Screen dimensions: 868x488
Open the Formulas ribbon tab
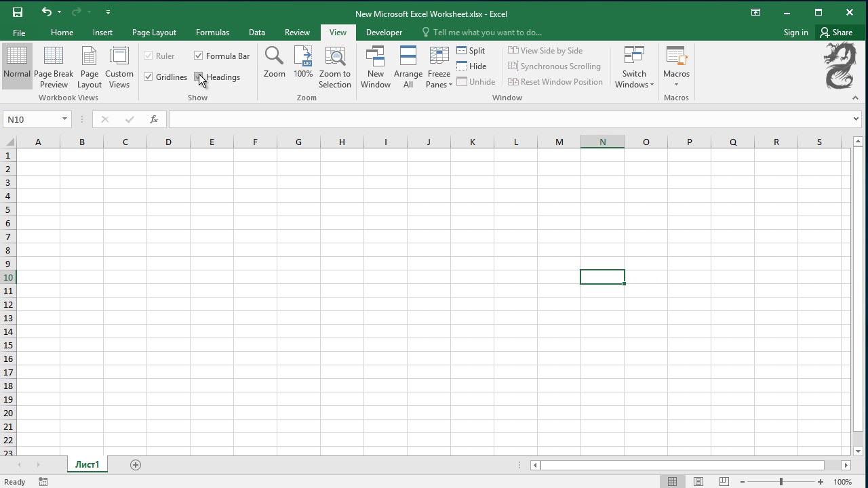pyautogui.click(x=212, y=33)
